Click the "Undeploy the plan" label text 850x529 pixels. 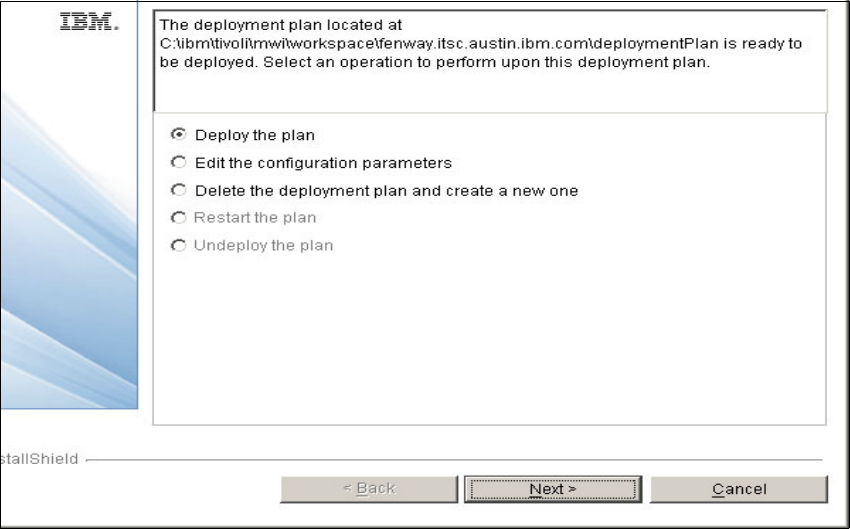264,245
